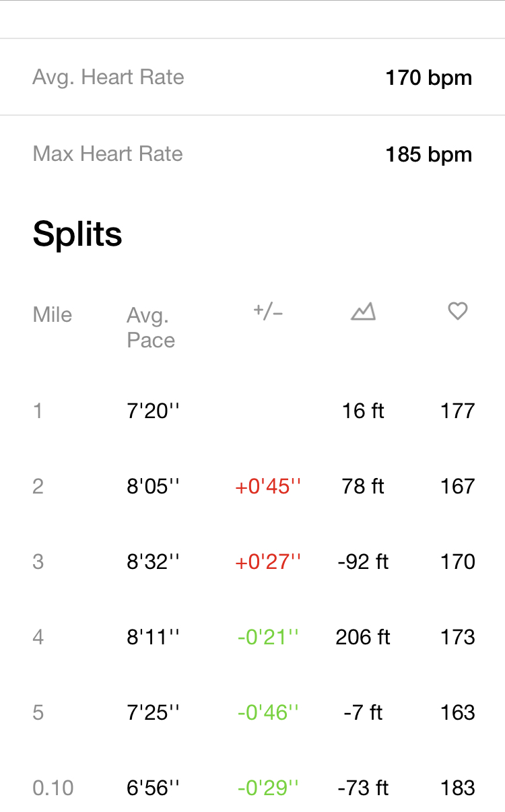505x812 pixels.
Task: Select the final 0.10 mile split
Action: (x=252, y=787)
